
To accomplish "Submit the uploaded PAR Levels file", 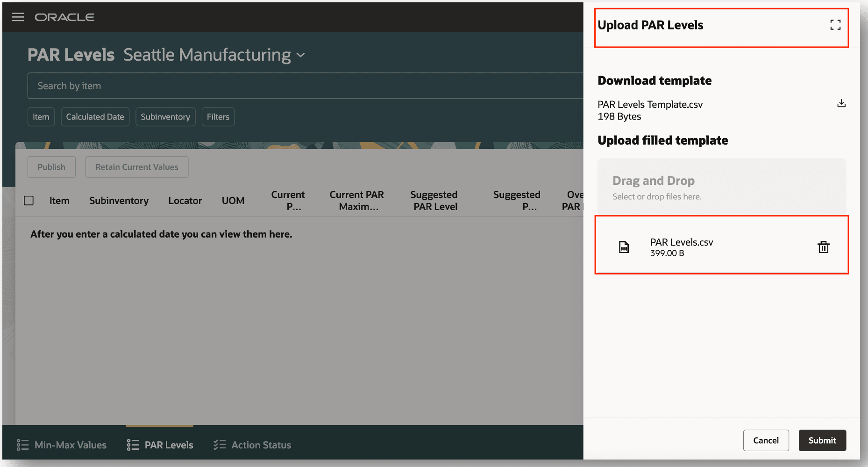I will point(822,440).
